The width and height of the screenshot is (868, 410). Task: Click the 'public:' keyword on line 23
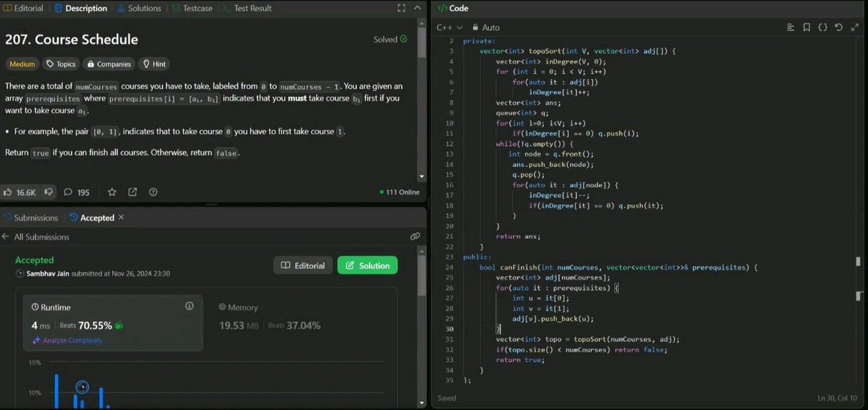[477, 257]
